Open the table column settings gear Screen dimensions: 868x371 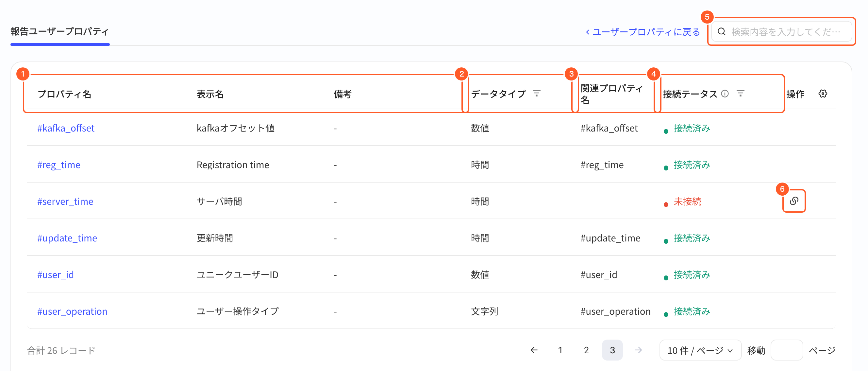point(823,94)
